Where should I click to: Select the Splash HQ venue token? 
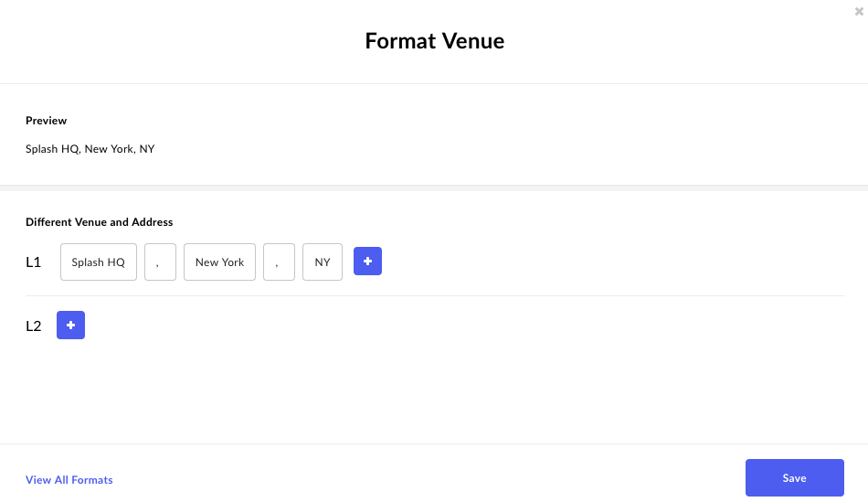pos(99,262)
